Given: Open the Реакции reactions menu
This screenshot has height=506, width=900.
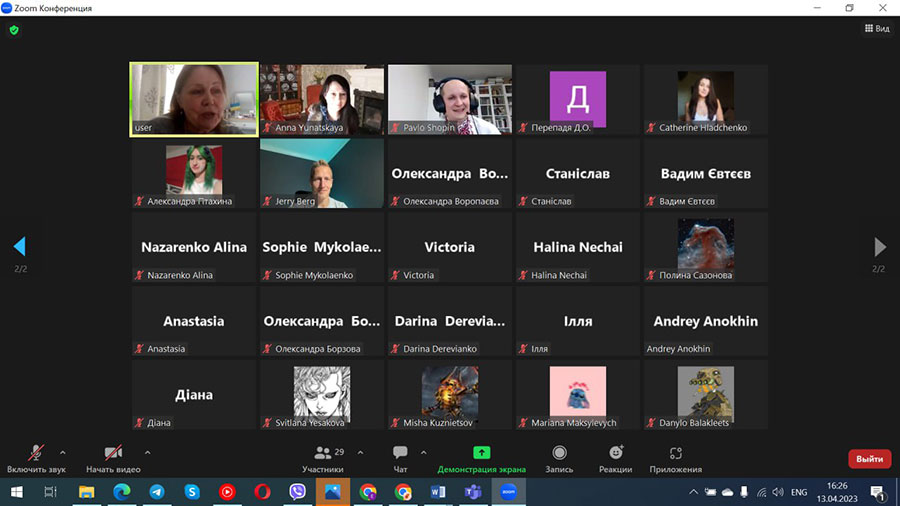Looking at the screenshot, I should click(x=615, y=455).
